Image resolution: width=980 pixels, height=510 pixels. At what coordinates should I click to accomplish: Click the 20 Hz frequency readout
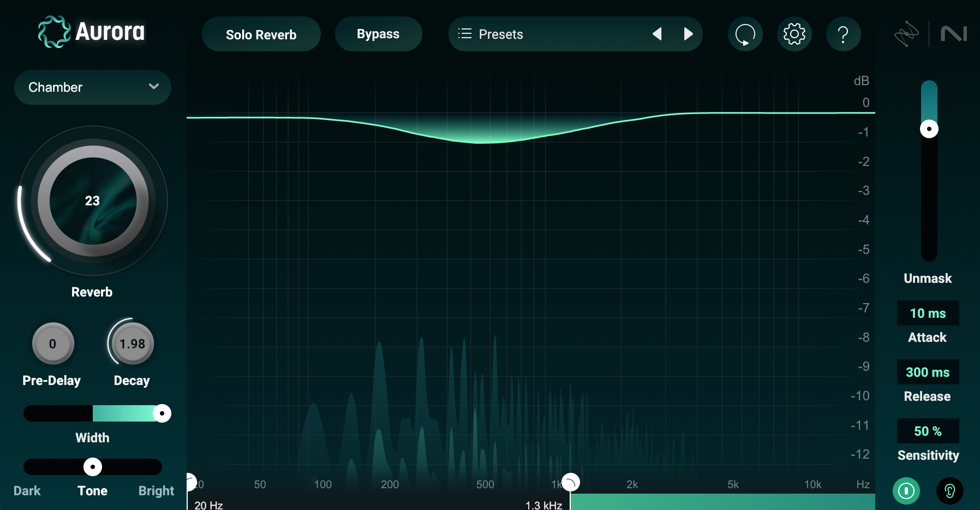(208, 506)
